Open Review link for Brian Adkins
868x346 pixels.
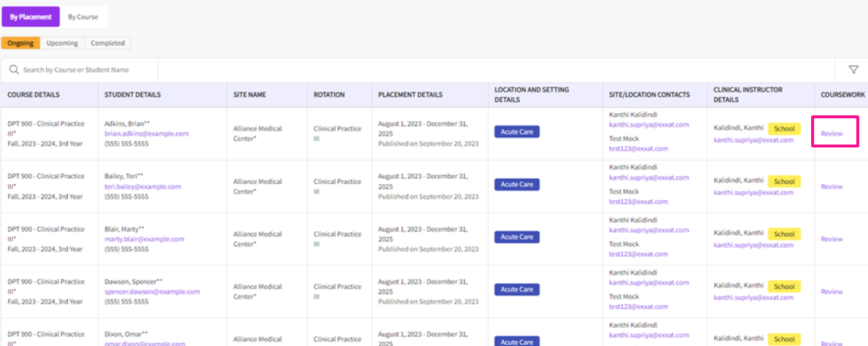[832, 134]
